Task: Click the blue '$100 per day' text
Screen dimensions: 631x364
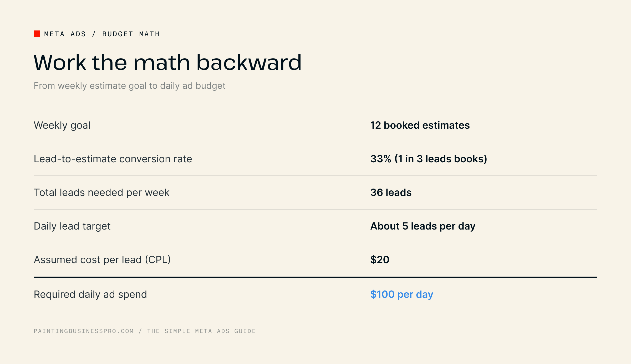Action: click(402, 294)
